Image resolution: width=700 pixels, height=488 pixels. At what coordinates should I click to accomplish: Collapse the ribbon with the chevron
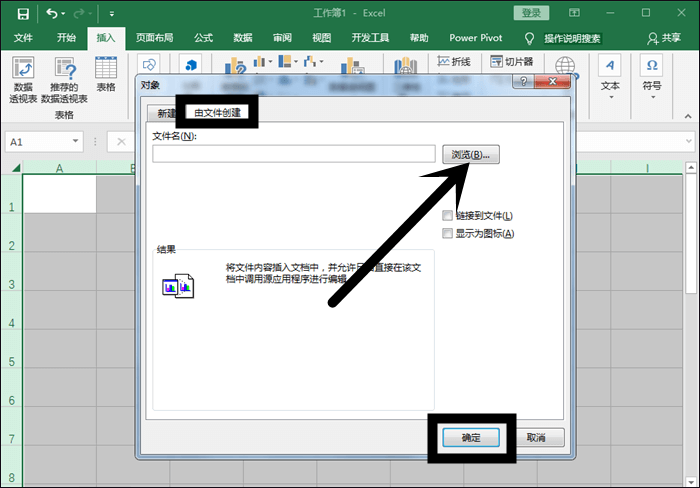pyautogui.click(x=688, y=116)
